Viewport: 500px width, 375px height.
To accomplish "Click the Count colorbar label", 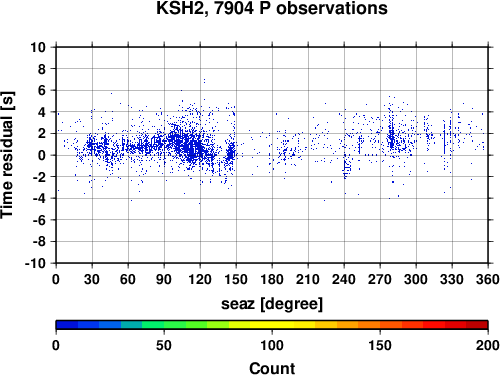I will coord(272,368).
